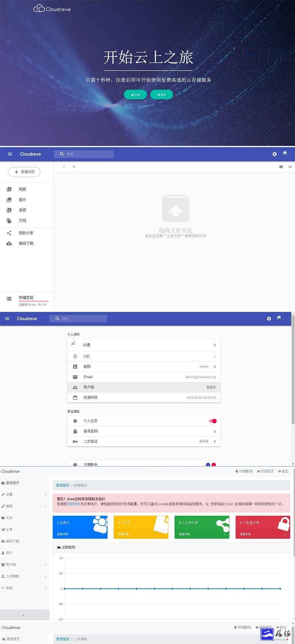Click the Cloudreve cloud logo on the landing banner
295x644 pixels.
52,8
